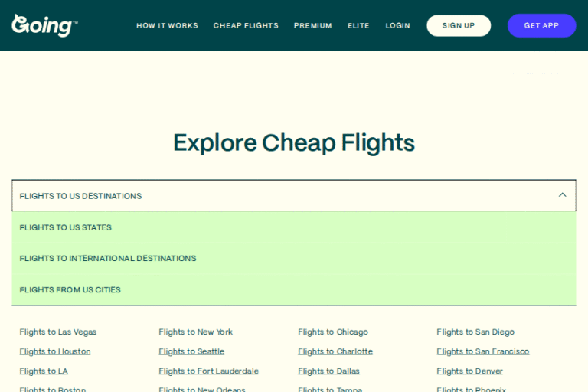
Task: Collapse the dropdown using the chevron arrow
Action: 562,195
